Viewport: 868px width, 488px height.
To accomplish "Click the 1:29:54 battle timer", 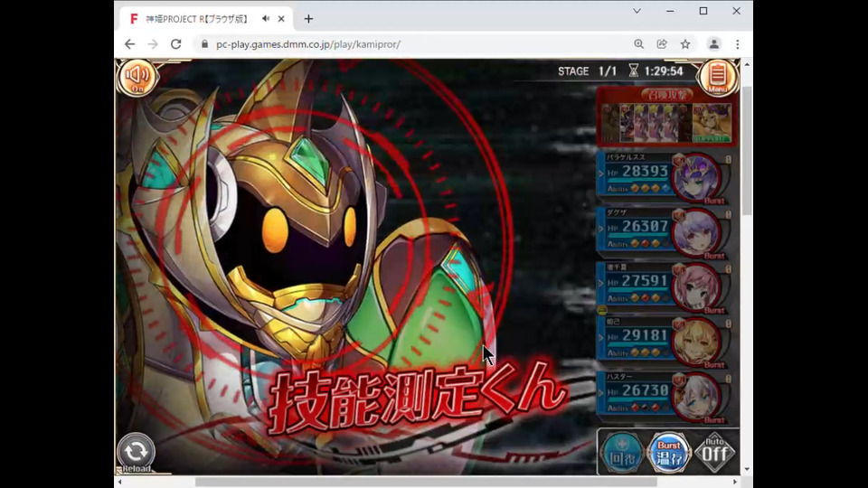I will click(663, 70).
